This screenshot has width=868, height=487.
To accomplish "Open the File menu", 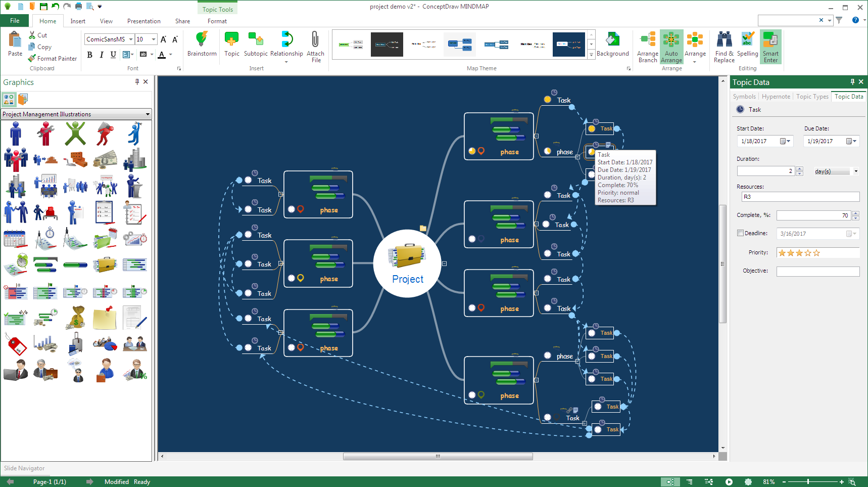I will [x=15, y=21].
